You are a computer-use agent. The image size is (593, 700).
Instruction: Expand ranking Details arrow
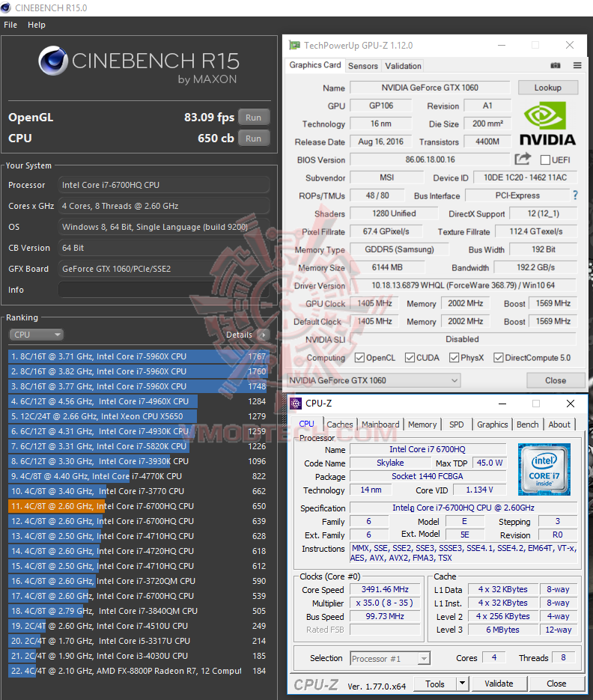coord(264,335)
